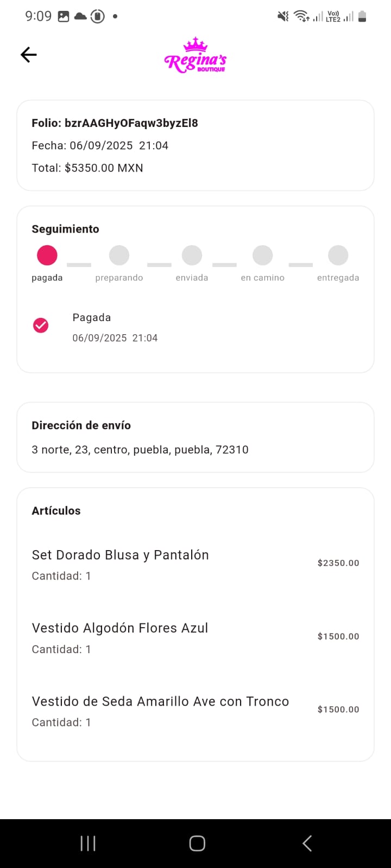Open the Vestido Algodón Flores Azul item
This screenshot has height=868, width=391.
click(120, 628)
